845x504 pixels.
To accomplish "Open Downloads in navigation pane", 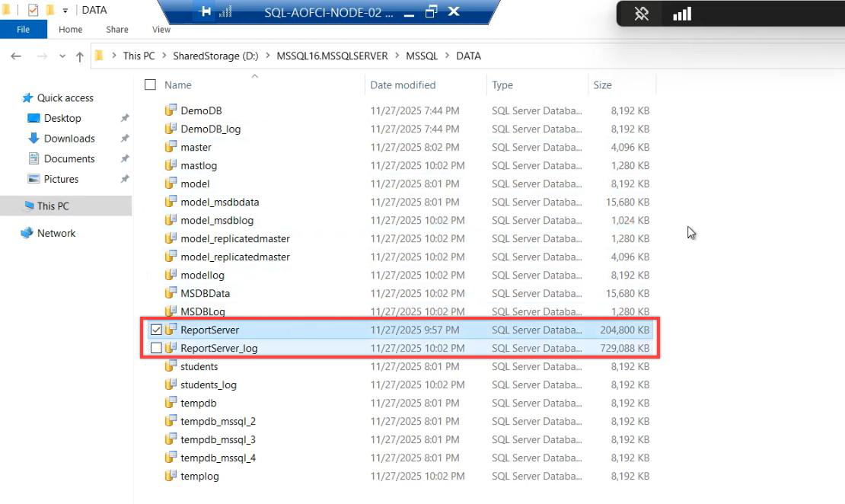I will tap(69, 139).
